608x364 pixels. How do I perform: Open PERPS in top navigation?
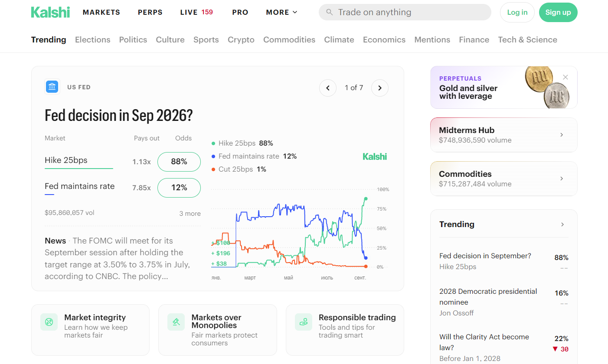pyautogui.click(x=150, y=12)
